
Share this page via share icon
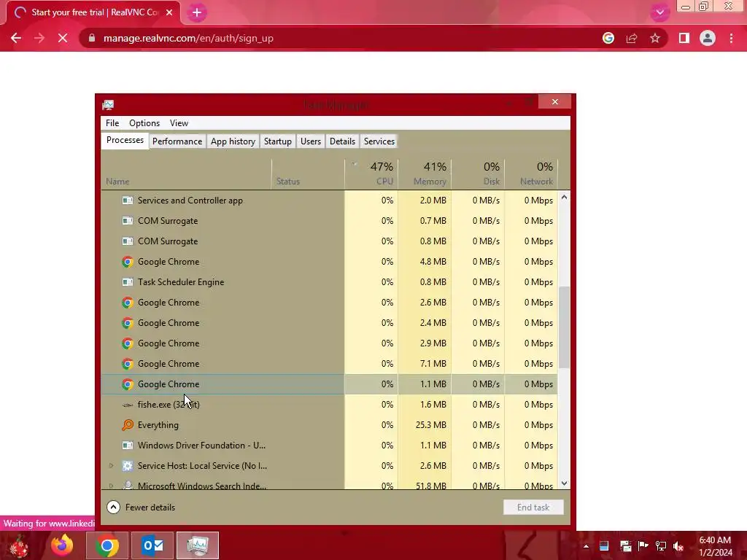click(x=632, y=38)
